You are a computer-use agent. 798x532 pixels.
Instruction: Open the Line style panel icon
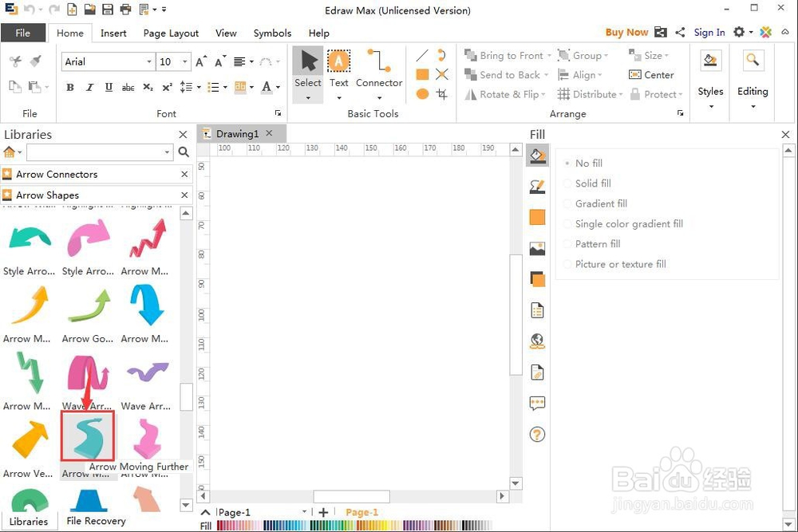point(537,187)
